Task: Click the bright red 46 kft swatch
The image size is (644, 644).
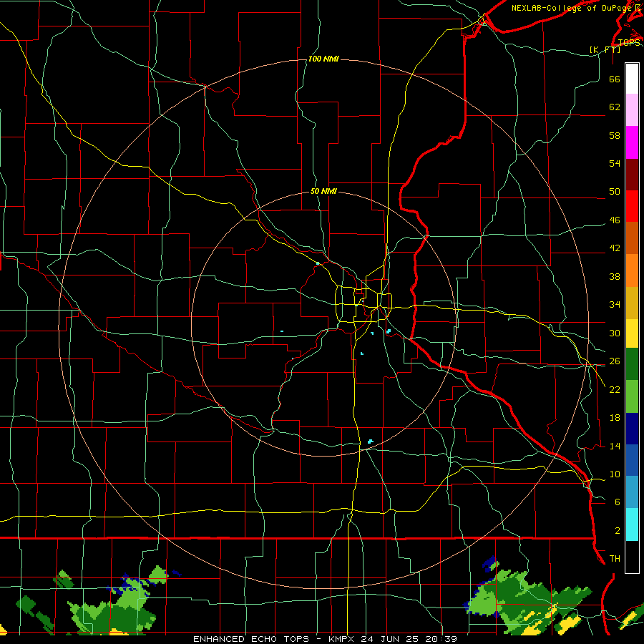Action: (632, 206)
